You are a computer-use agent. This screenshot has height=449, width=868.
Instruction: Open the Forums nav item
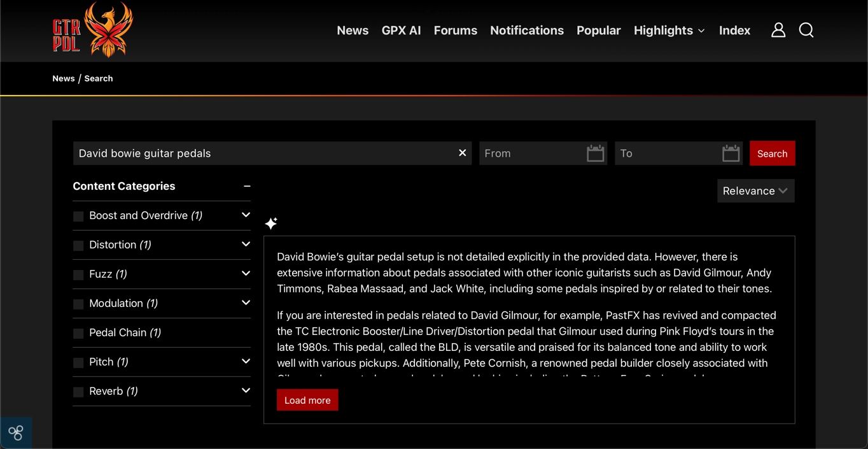[455, 31]
